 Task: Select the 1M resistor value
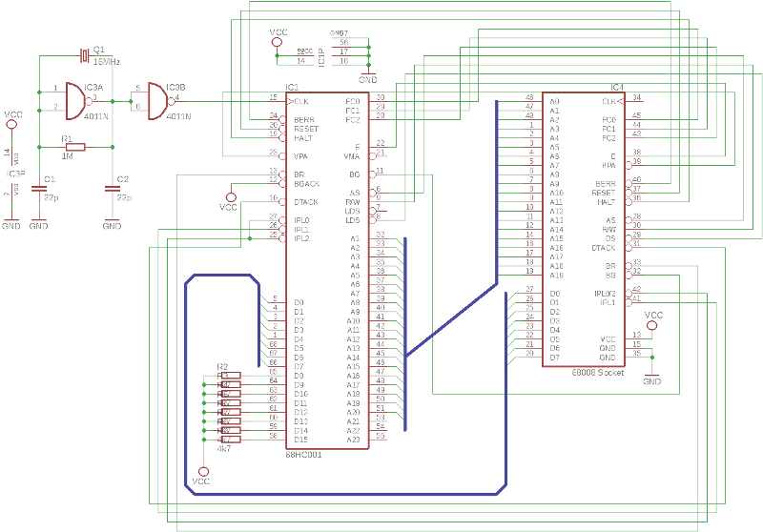pyautogui.click(x=67, y=156)
